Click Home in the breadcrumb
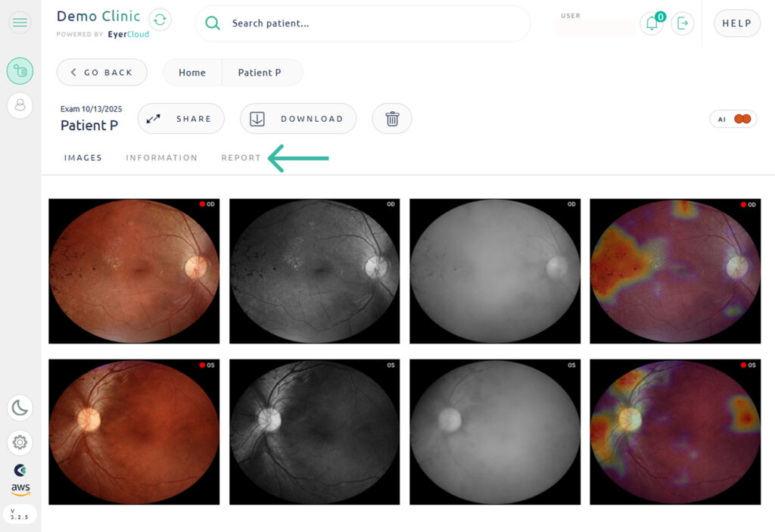775x532 pixels. point(192,73)
